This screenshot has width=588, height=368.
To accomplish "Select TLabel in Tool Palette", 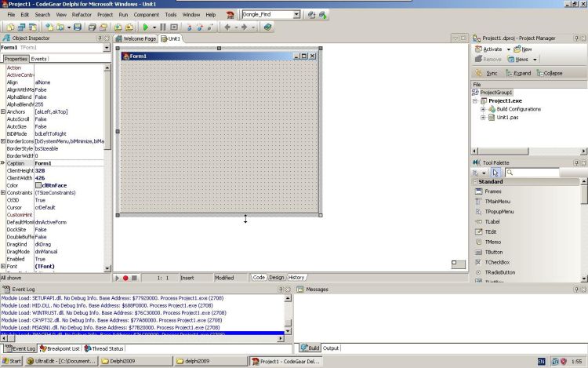I will 492,222.
